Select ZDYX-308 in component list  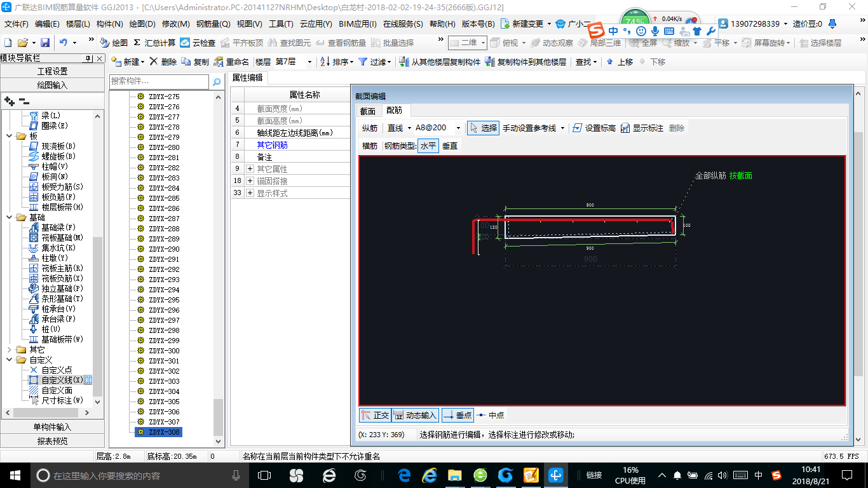tap(158, 432)
